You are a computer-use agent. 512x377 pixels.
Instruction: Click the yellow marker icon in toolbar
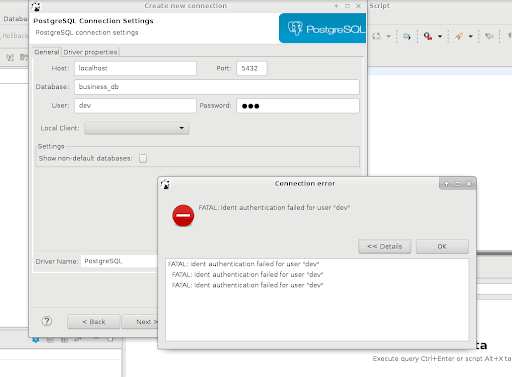coord(459,36)
